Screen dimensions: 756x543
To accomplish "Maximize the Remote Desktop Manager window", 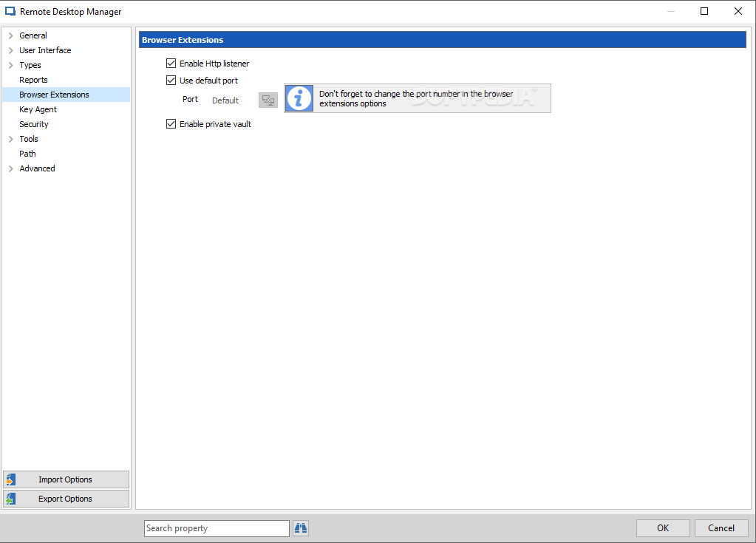I will click(704, 11).
